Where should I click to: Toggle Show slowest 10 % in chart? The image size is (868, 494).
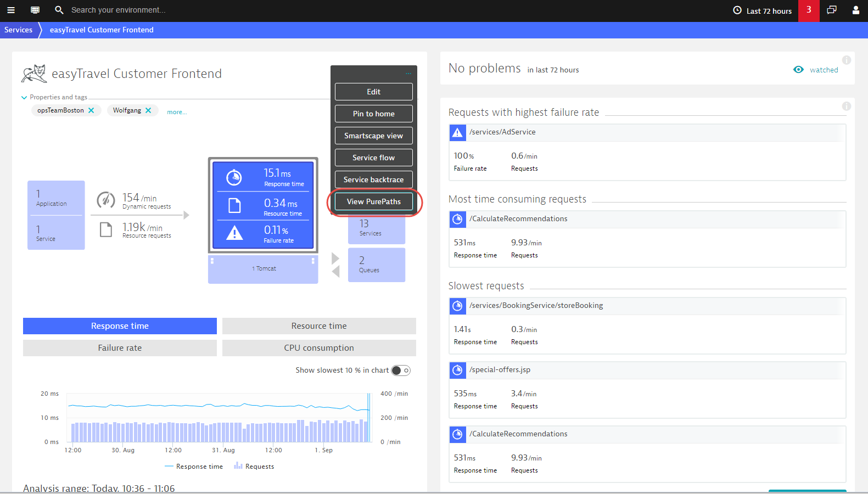(x=401, y=370)
